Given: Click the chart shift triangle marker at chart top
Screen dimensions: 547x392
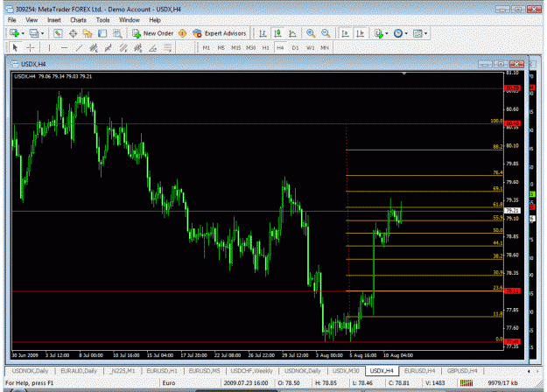Looking at the screenshot, I should pos(404,73).
